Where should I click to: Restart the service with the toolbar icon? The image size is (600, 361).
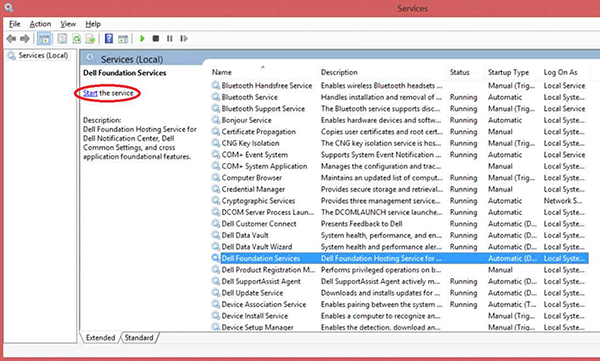184,39
